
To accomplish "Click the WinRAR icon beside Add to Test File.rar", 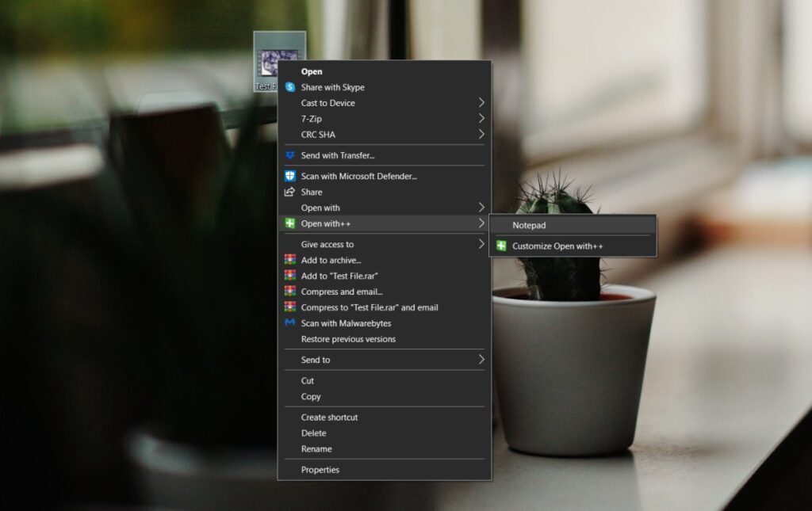I will (x=292, y=276).
